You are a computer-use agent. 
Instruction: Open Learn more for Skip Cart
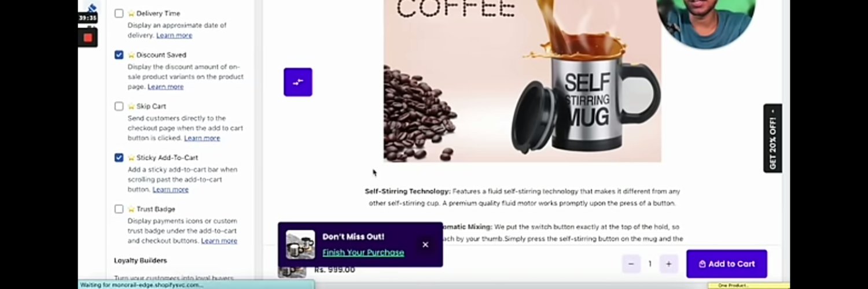pos(202,138)
